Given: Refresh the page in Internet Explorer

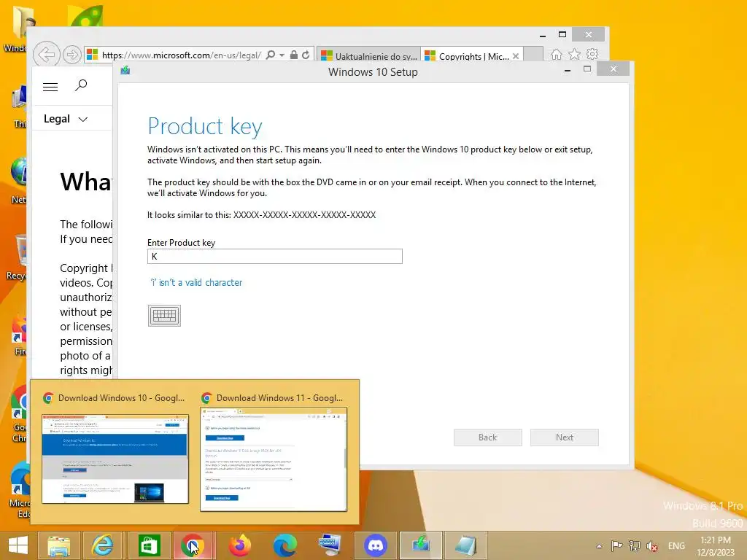Looking at the screenshot, I should (x=306, y=55).
